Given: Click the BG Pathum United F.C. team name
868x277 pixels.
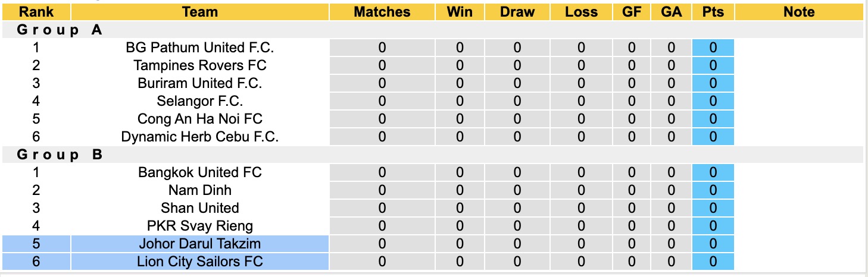Looking at the screenshot, I should click(199, 48).
